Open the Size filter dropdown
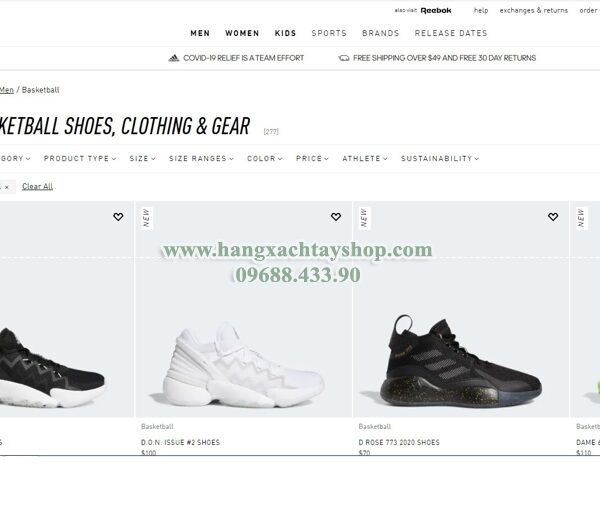The height and width of the screenshot is (514, 600). click(142, 158)
